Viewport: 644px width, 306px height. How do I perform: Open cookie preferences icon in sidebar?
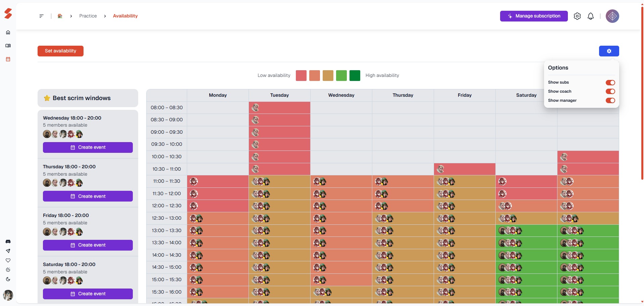8,270
